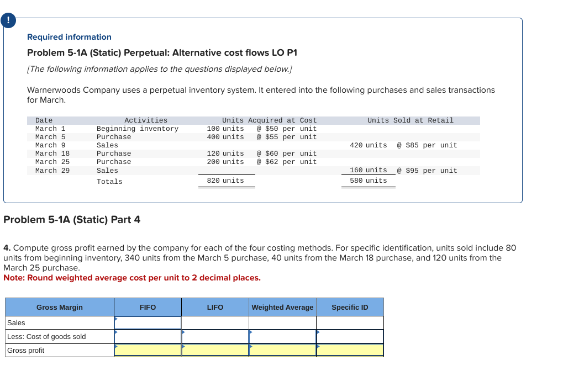Viewport: 563px width, 392px height.
Task: Click the Problem 5-1A Part 4 heading
Action: point(72,220)
